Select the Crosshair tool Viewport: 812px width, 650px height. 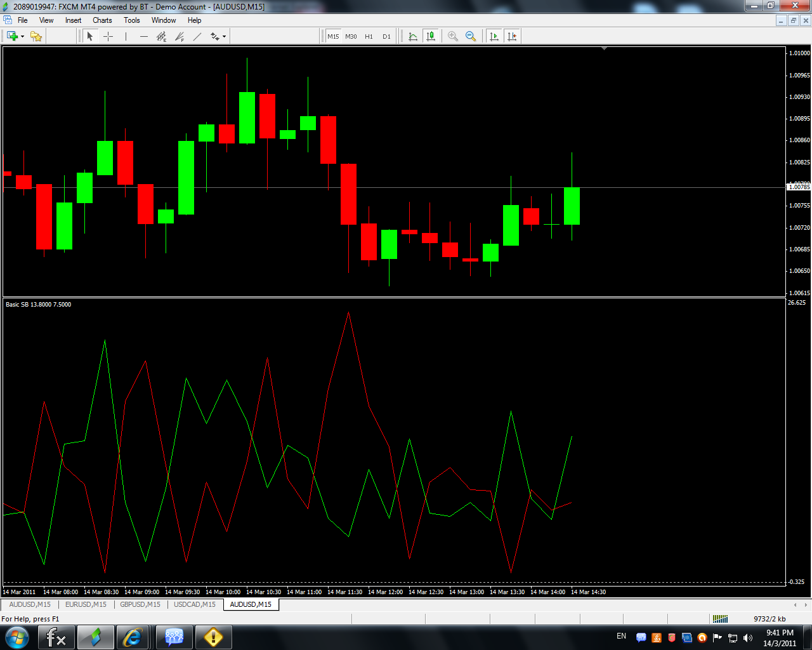point(108,36)
